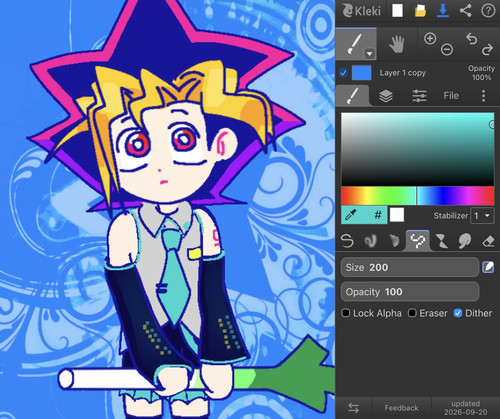This screenshot has height=419, width=500.
Task: Create a new blank image
Action: (397, 11)
